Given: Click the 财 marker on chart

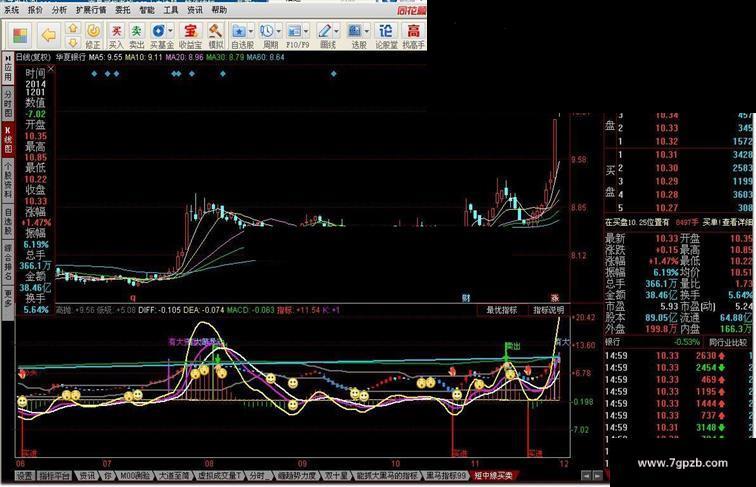Looking at the screenshot, I should click(466, 298).
